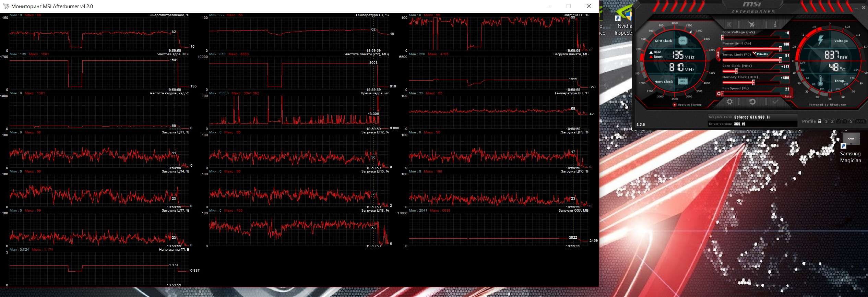Click the 'Загрузка ЦП5, %' graph label
The width and height of the screenshot is (868, 297).
(x=375, y=171)
